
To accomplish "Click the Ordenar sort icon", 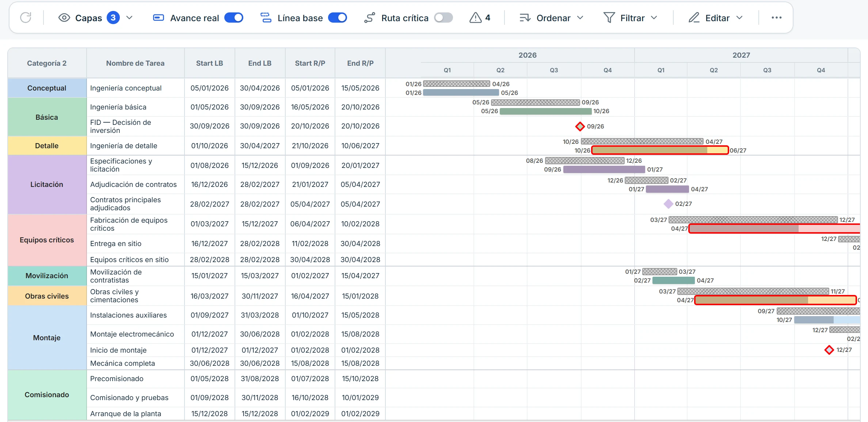I will click(525, 18).
